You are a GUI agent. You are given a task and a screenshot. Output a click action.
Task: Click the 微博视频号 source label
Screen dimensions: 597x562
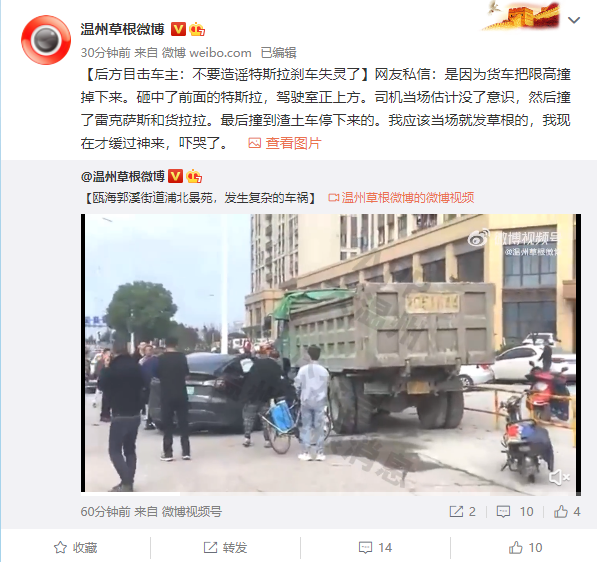(192, 511)
